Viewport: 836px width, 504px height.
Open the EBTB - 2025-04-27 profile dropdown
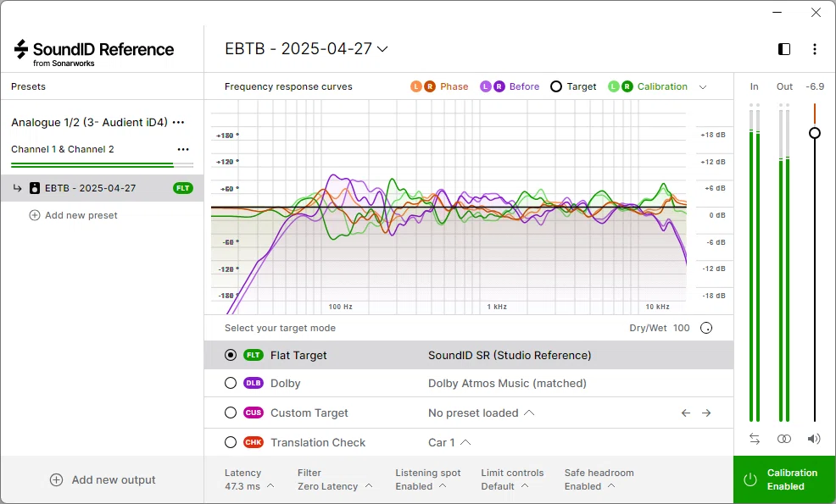tap(306, 48)
